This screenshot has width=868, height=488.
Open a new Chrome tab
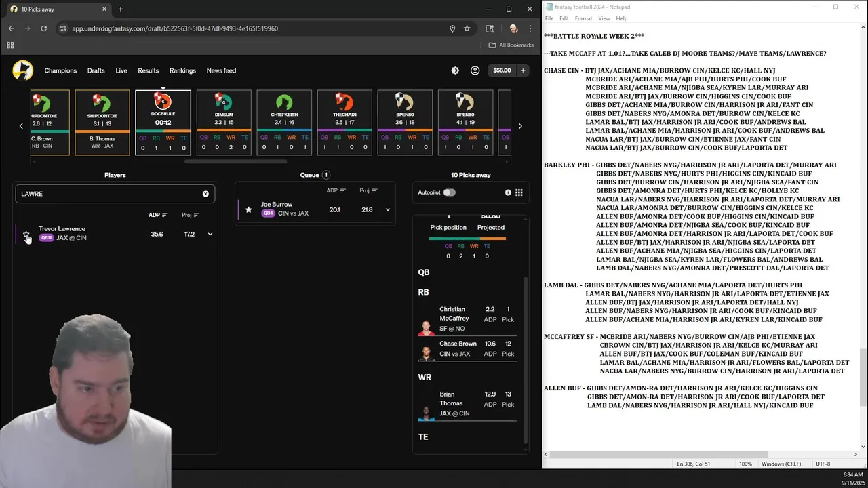tap(121, 9)
